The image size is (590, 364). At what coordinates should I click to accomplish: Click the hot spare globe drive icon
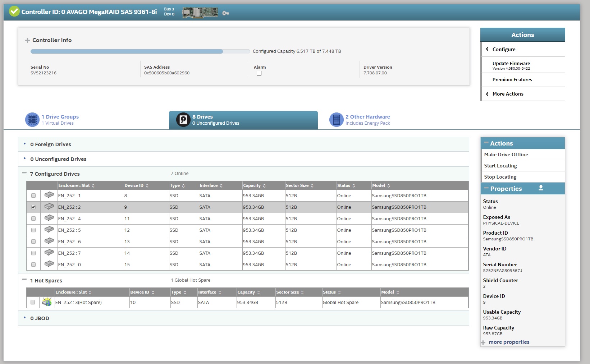click(47, 302)
